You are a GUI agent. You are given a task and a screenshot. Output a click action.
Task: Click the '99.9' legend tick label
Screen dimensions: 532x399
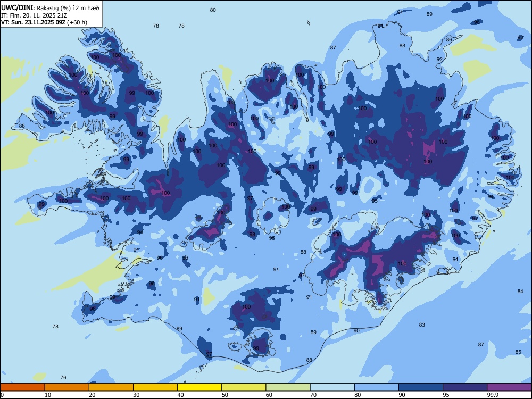492,395
